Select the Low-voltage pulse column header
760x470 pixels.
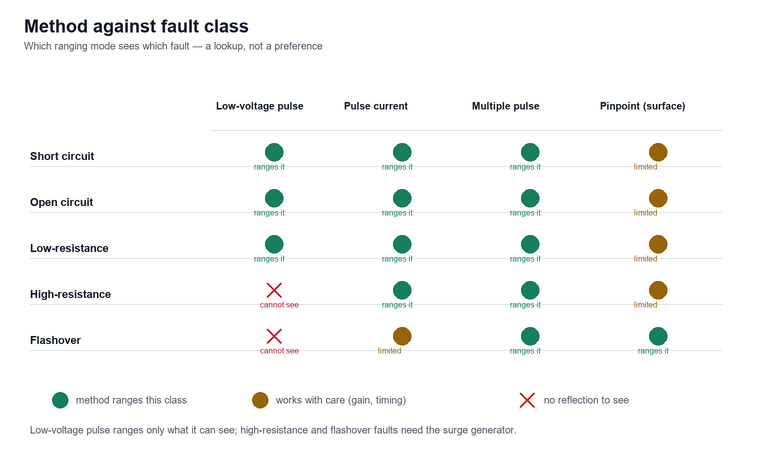259,106
